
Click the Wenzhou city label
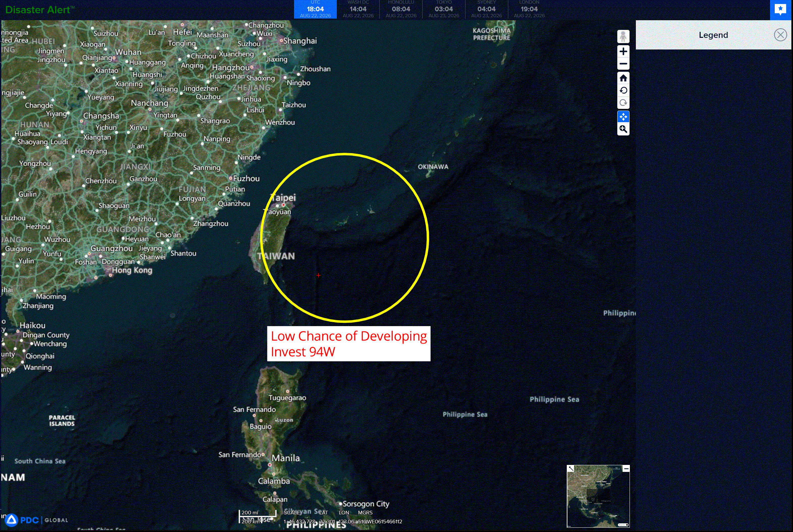pos(280,122)
